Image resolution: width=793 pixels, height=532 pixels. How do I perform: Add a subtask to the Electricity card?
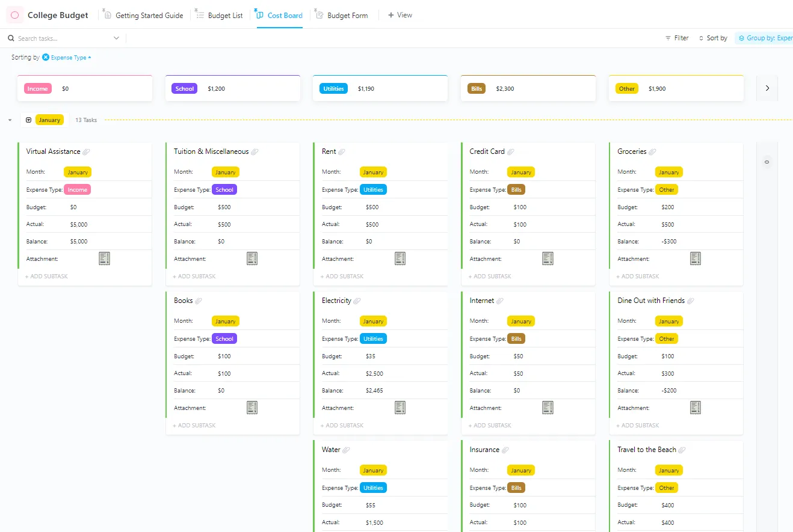[342, 426]
